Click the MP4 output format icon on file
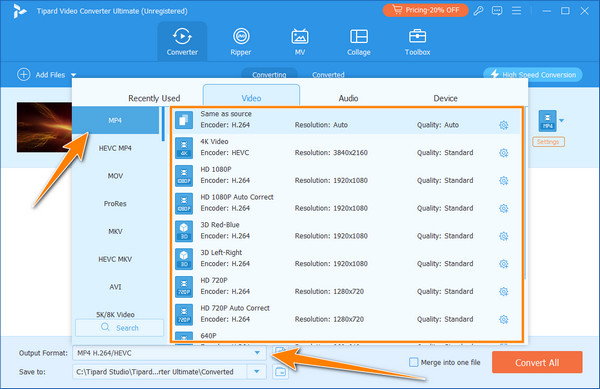This screenshot has height=389, width=600. click(548, 120)
